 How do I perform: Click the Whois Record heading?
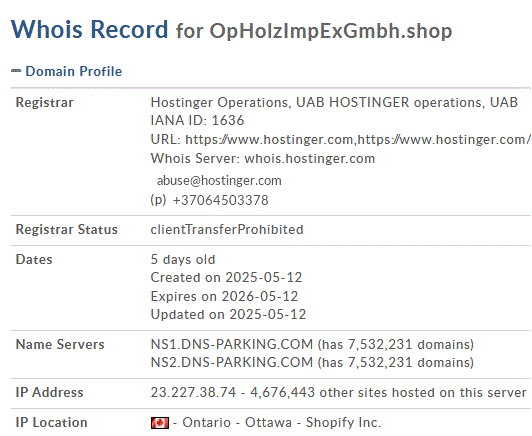pyautogui.click(x=90, y=29)
